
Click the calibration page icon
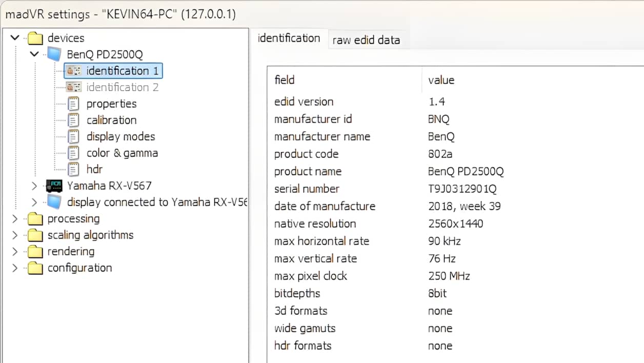(74, 120)
